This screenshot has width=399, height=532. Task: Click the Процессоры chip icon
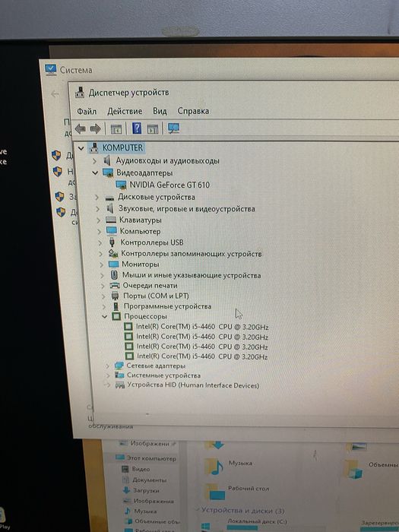tap(116, 317)
